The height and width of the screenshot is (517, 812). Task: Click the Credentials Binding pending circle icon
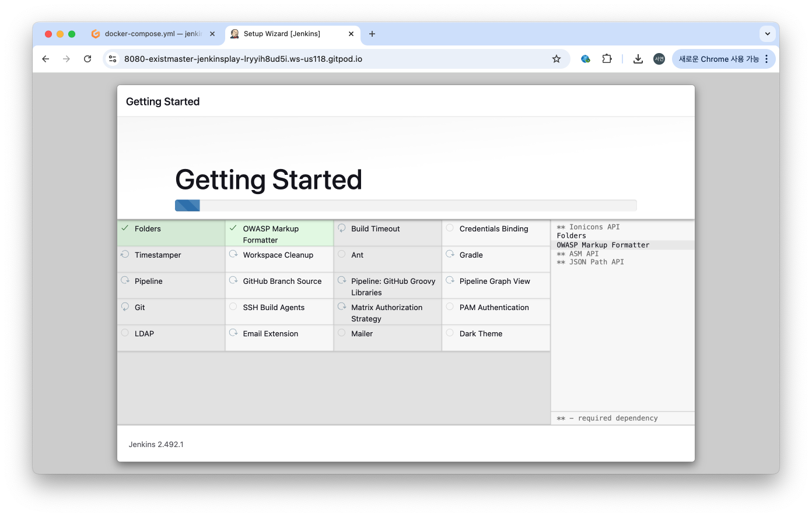click(450, 228)
